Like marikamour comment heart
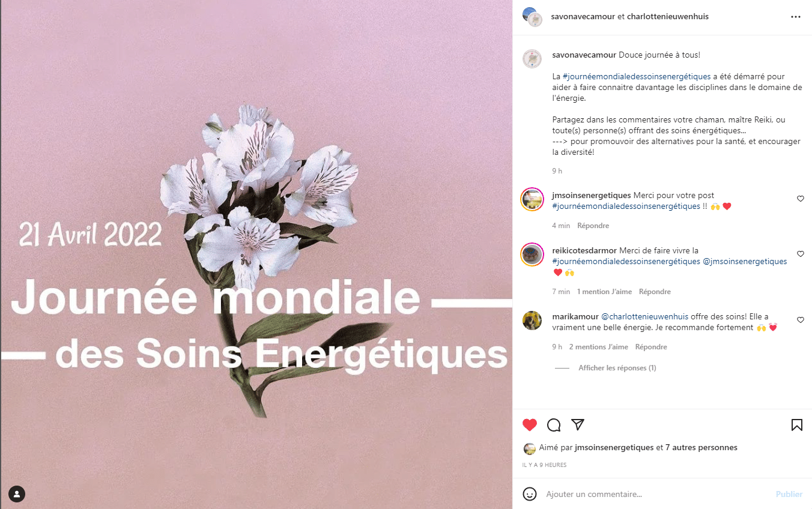Viewport: 812px width, 509px height. click(x=801, y=320)
